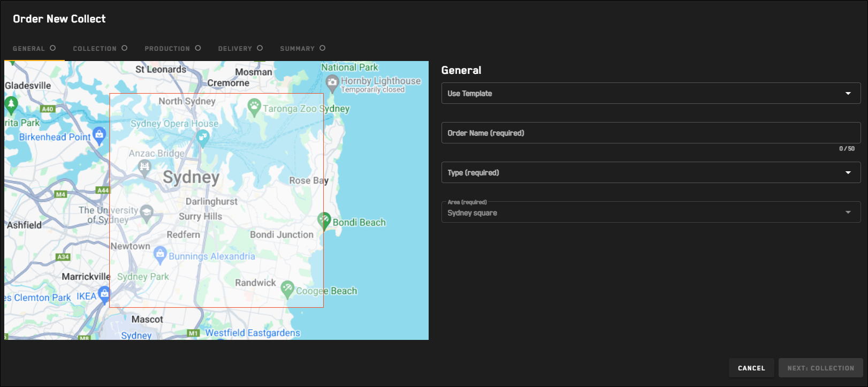Click the Coogee Beach marker icon
Screen dimensions: 868x387
coord(287,288)
